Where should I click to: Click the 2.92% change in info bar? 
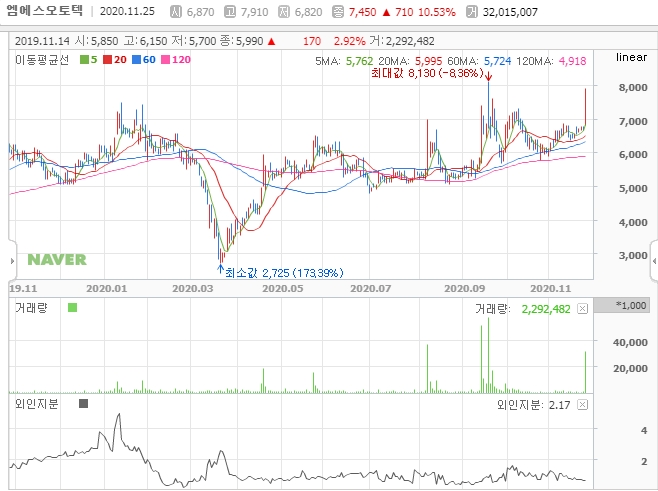[350, 41]
